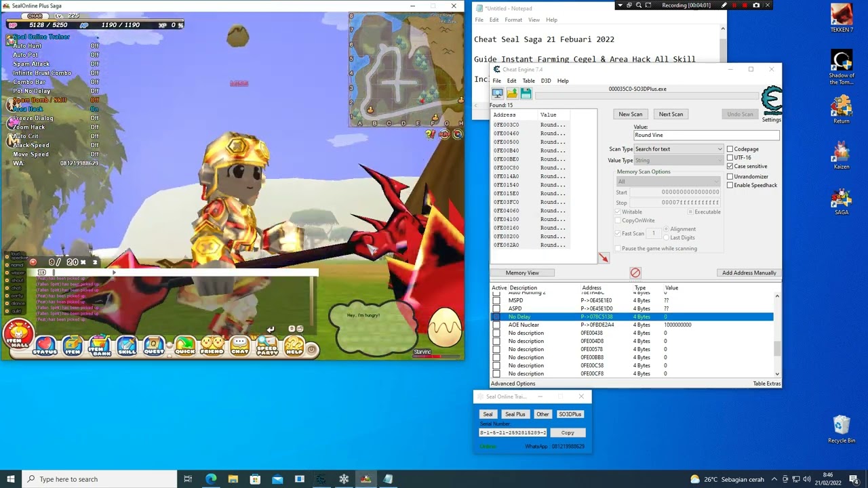This screenshot has height=488, width=868.
Task: Open the Item Bank icon
Action: (99, 346)
